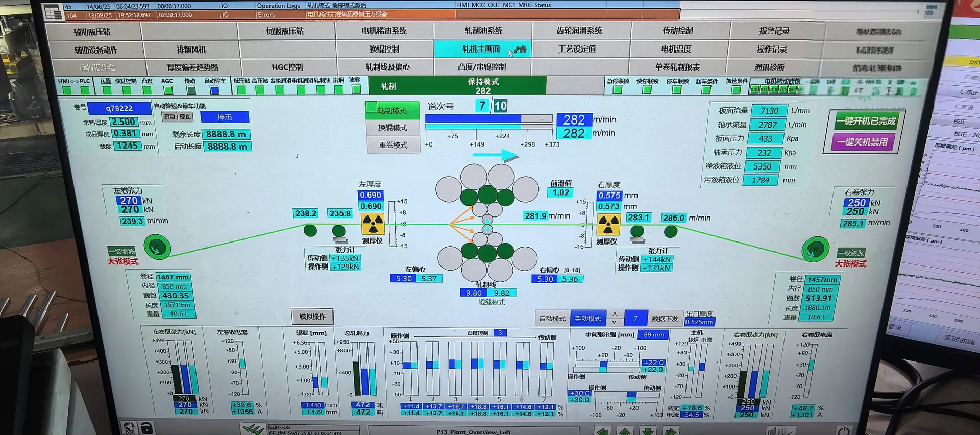Select the right coiler reel icon
980x435 pixels.
815,250
